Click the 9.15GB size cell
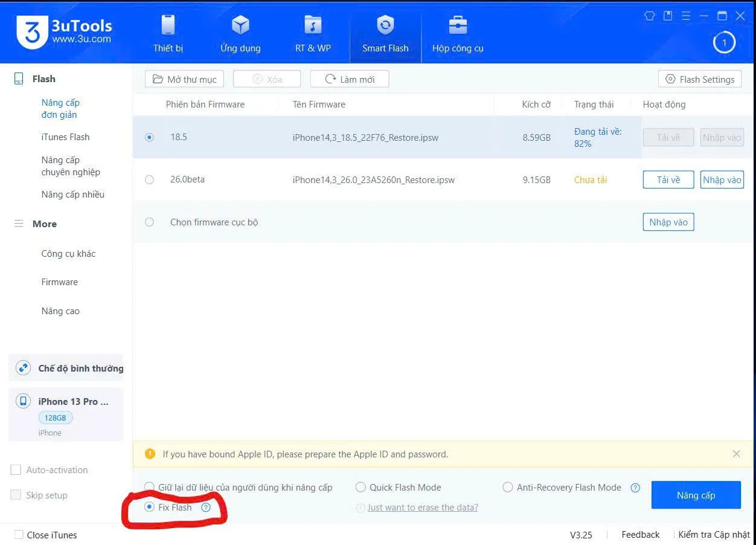 536,179
